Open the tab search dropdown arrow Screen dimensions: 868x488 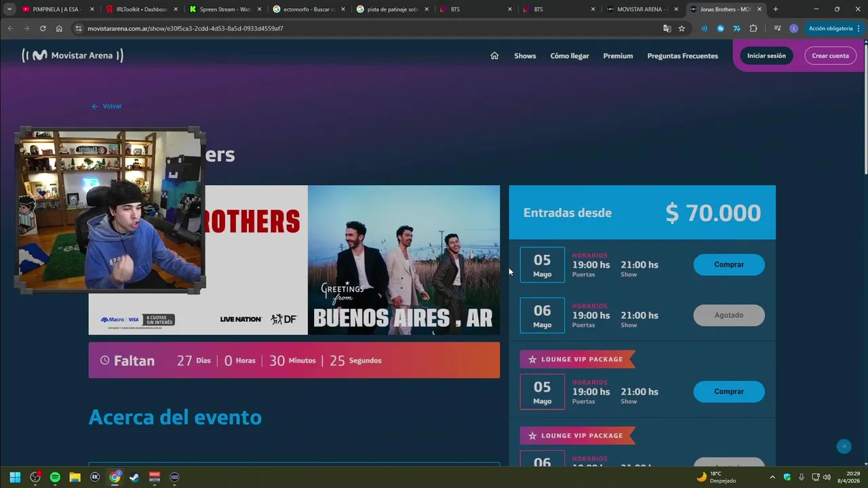pos(9,9)
